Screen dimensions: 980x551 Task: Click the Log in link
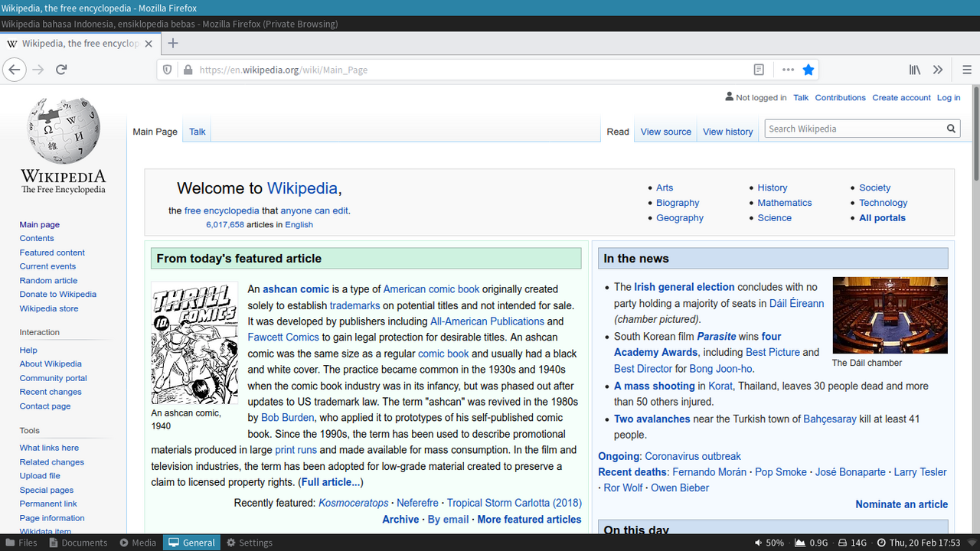point(949,97)
